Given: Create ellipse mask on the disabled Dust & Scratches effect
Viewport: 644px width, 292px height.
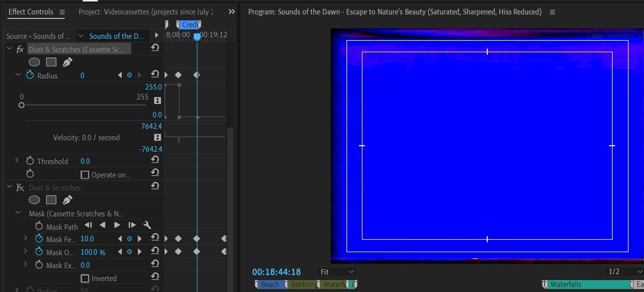Looking at the screenshot, I should [34, 200].
